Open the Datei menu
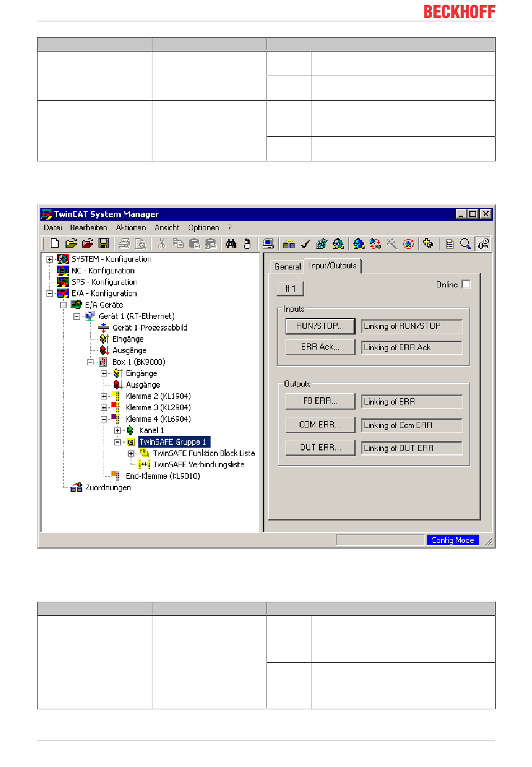532x767 pixels. point(53,227)
